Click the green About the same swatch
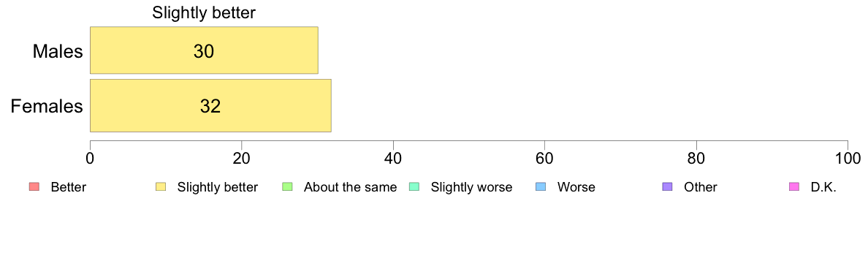 tap(287, 186)
